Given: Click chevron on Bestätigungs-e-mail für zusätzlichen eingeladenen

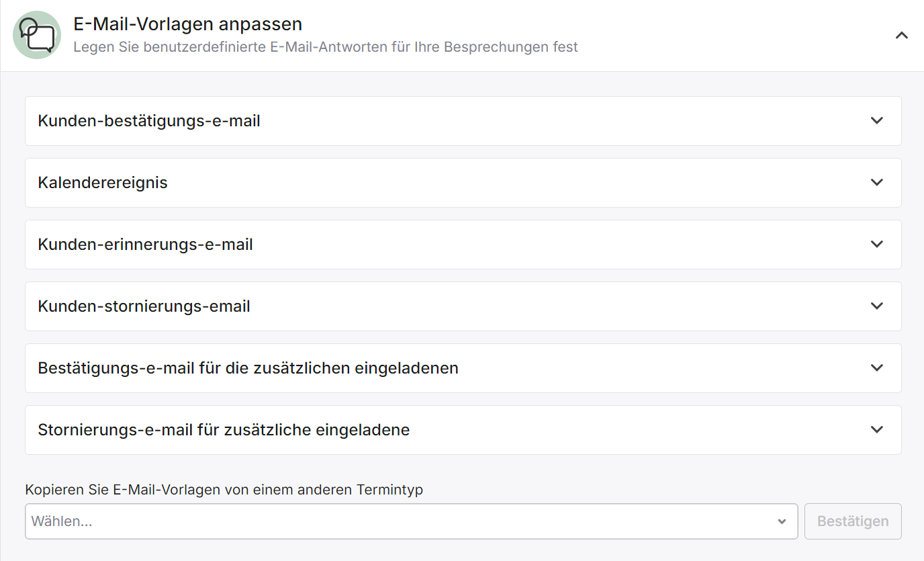Looking at the screenshot, I should click(x=876, y=368).
